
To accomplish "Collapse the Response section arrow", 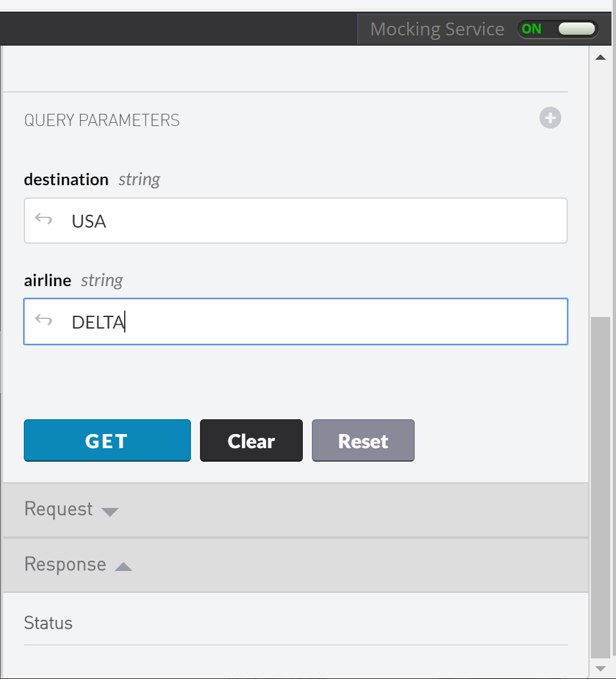I will [x=123, y=566].
